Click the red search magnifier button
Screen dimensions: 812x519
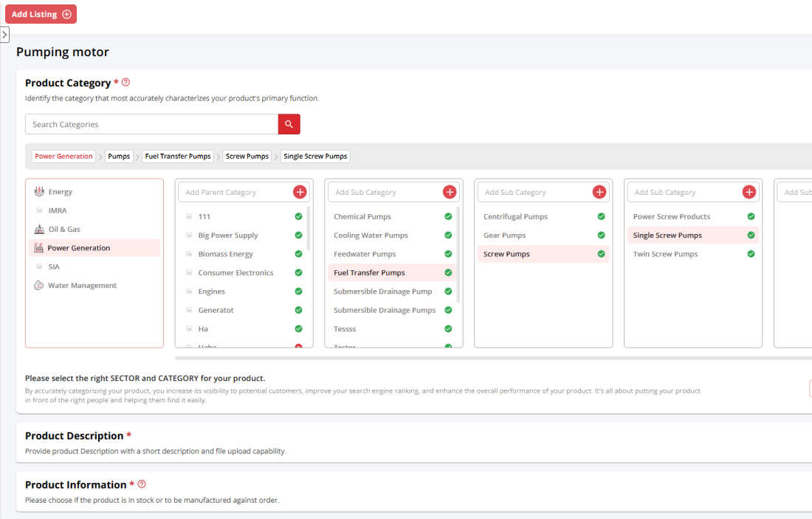pyautogui.click(x=289, y=124)
